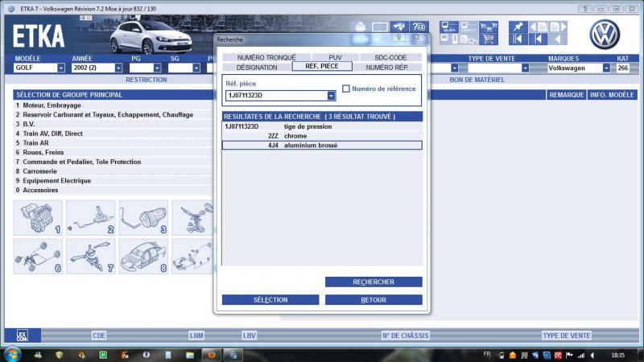This screenshot has width=644, height=362.
Task: Open Firefox in the taskbar
Action: point(212,355)
